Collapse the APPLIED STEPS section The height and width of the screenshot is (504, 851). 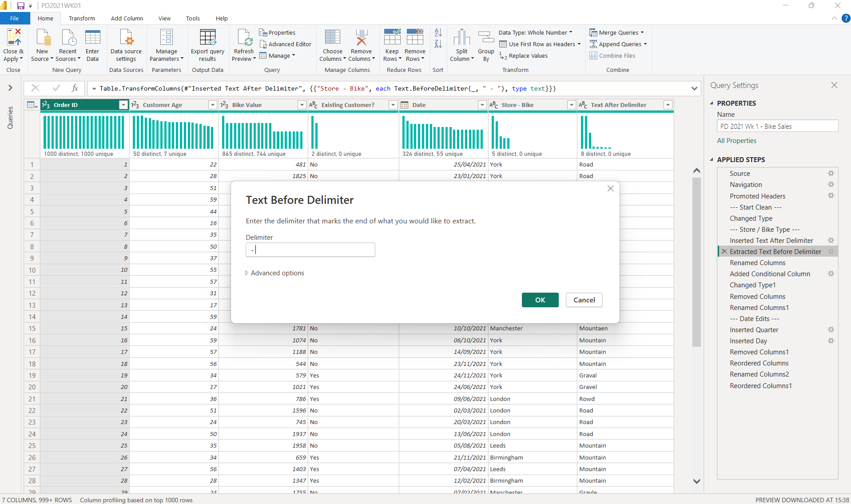(712, 160)
